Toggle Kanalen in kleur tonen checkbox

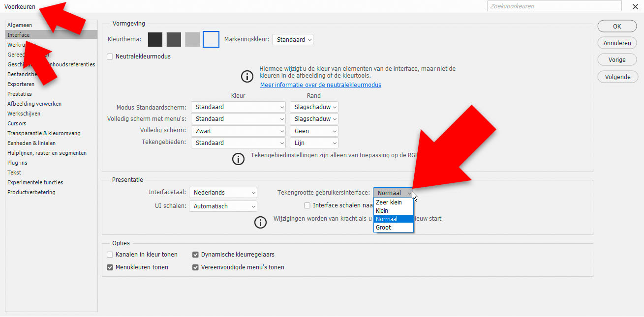tap(110, 255)
